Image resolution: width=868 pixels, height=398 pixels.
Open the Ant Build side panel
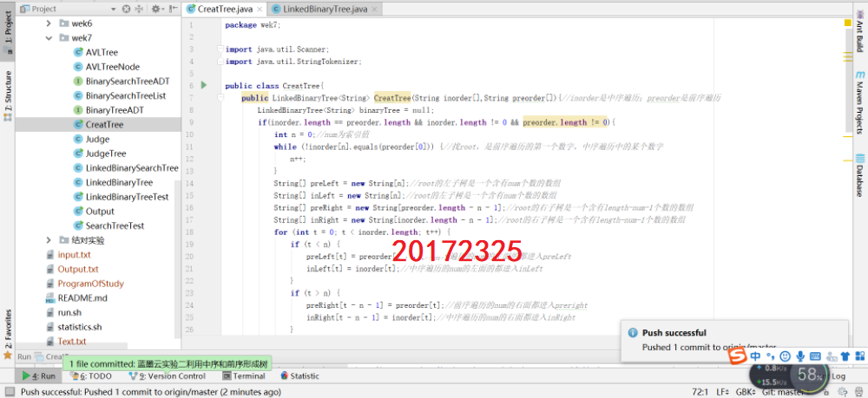point(859,32)
